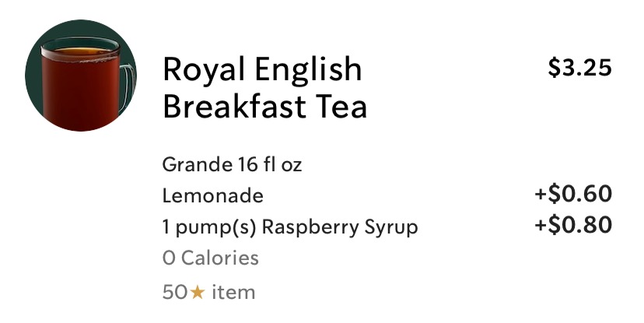Click the word Syrup in add-on line
Screen dimensions: 644x323
pyautogui.click(x=393, y=227)
